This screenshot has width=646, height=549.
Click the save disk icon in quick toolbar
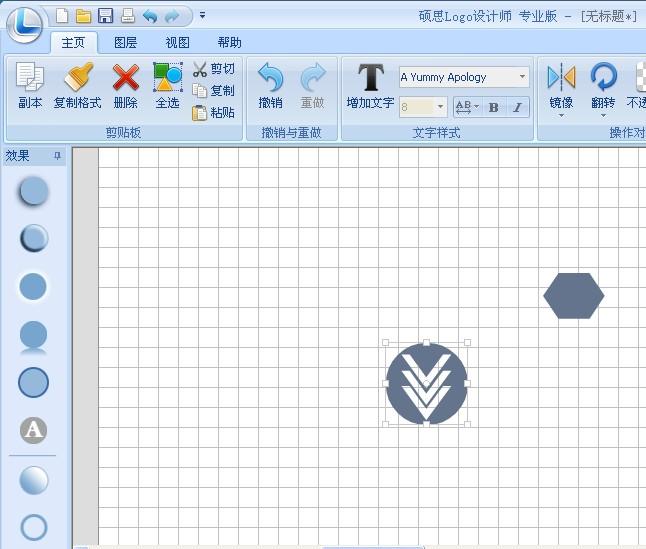tap(105, 15)
